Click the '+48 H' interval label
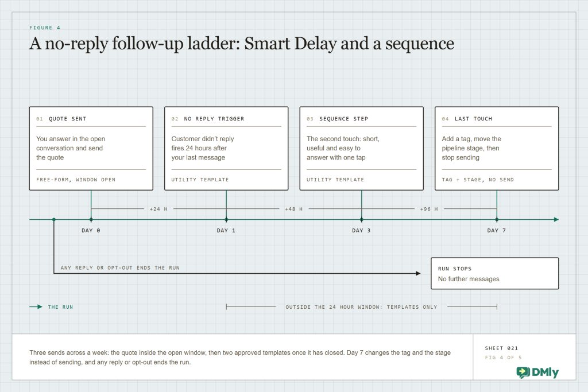The height and width of the screenshot is (392, 588). (293, 209)
